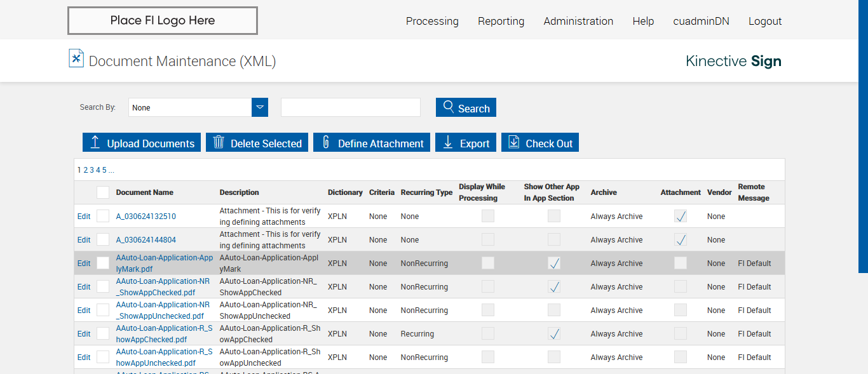Click the Document Maintenance page icon
868x374 pixels.
[76, 58]
